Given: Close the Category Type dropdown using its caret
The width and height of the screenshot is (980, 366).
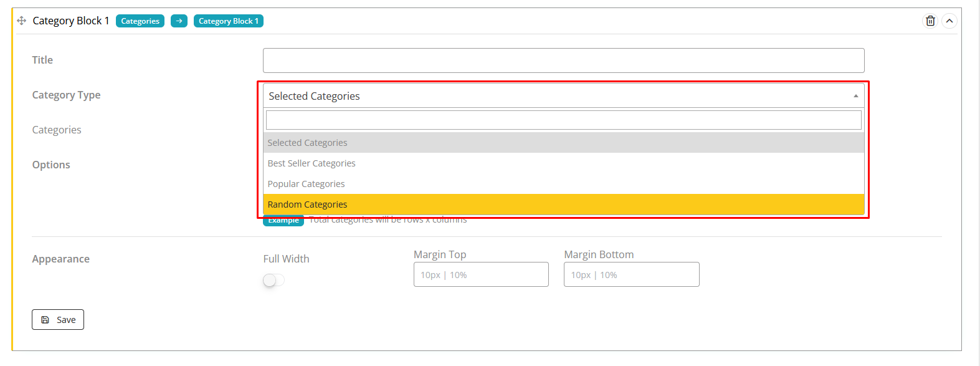Looking at the screenshot, I should click(855, 96).
